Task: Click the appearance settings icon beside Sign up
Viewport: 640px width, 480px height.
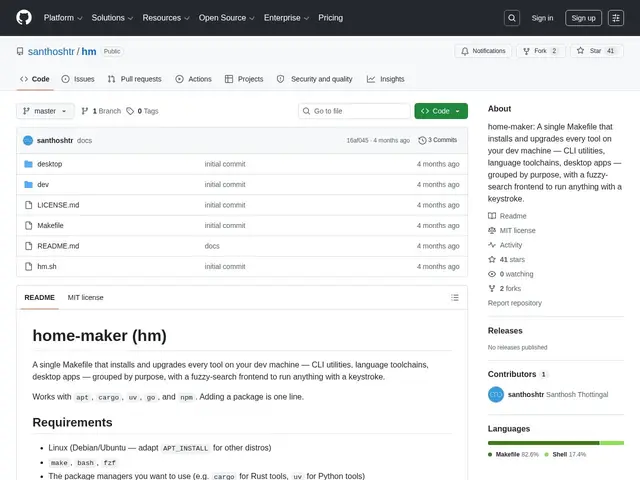Action: (x=616, y=18)
